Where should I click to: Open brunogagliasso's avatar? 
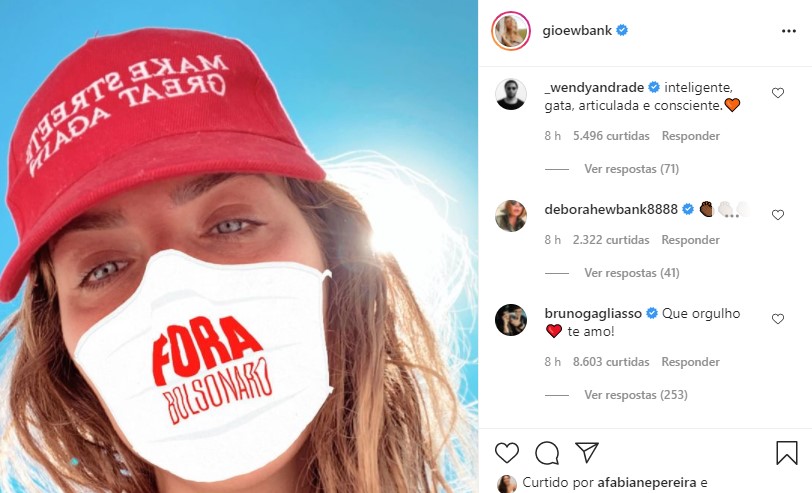click(x=511, y=320)
